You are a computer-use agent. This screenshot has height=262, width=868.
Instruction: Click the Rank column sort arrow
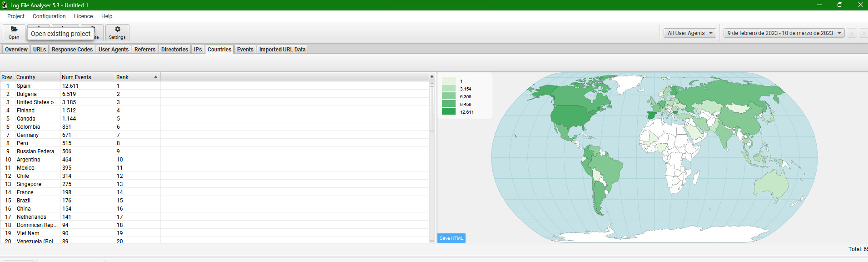[x=156, y=77]
